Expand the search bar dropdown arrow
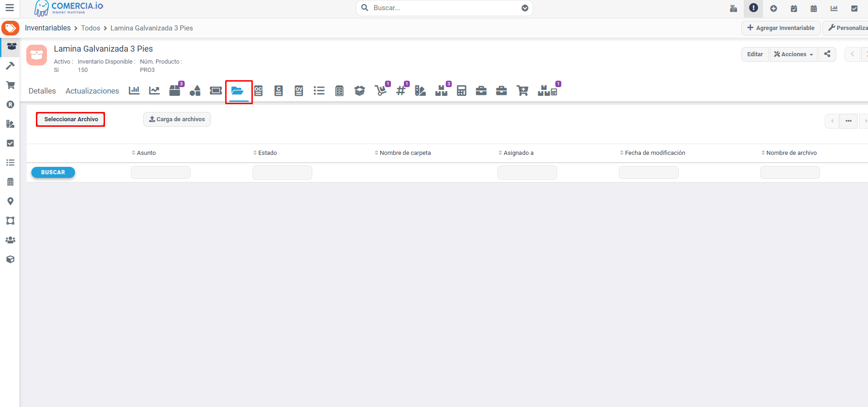This screenshot has height=407, width=868. click(x=525, y=8)
